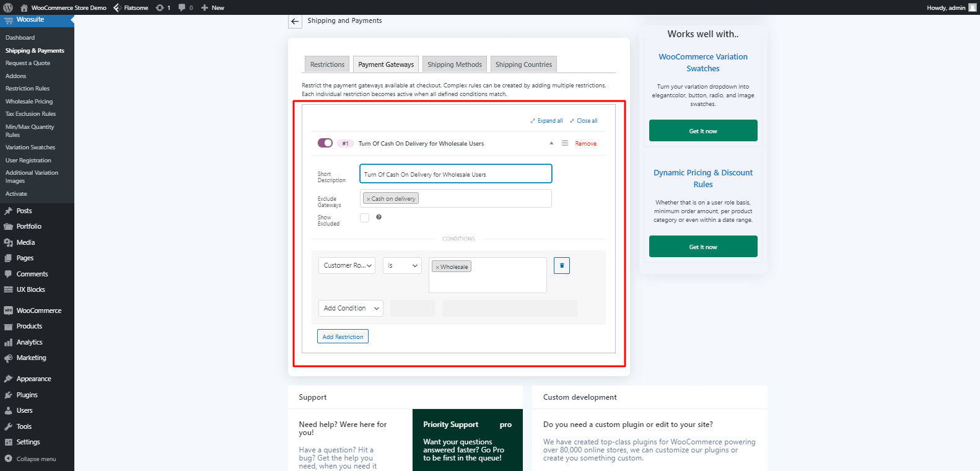Click the plus New icon

point(204,7)
